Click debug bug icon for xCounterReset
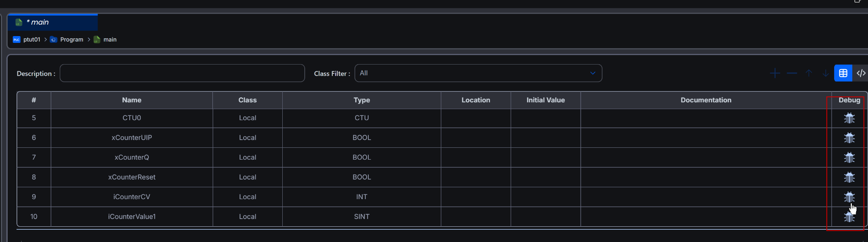The image size is (868, 242). click(849, 177)
